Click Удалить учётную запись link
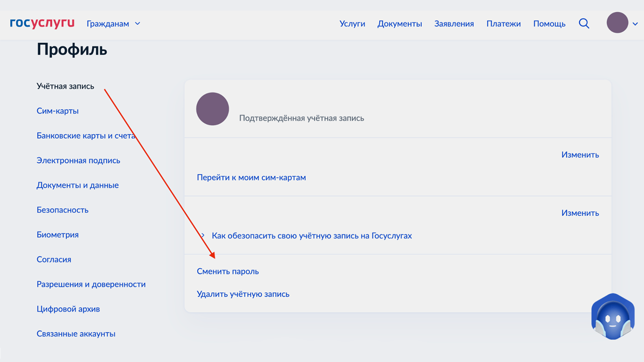Image resolution: width=644 pixels, height=362 pixels. [243, 294]
